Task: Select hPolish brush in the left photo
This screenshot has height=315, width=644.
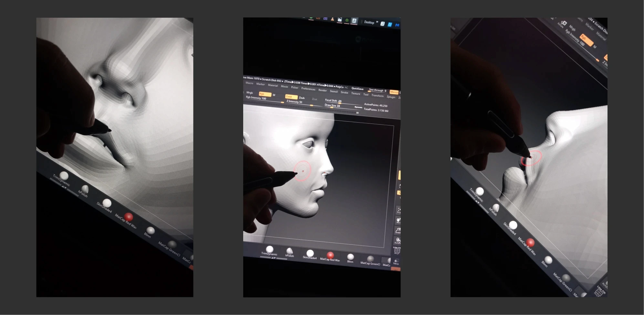Action: click(x=84, y=191)
